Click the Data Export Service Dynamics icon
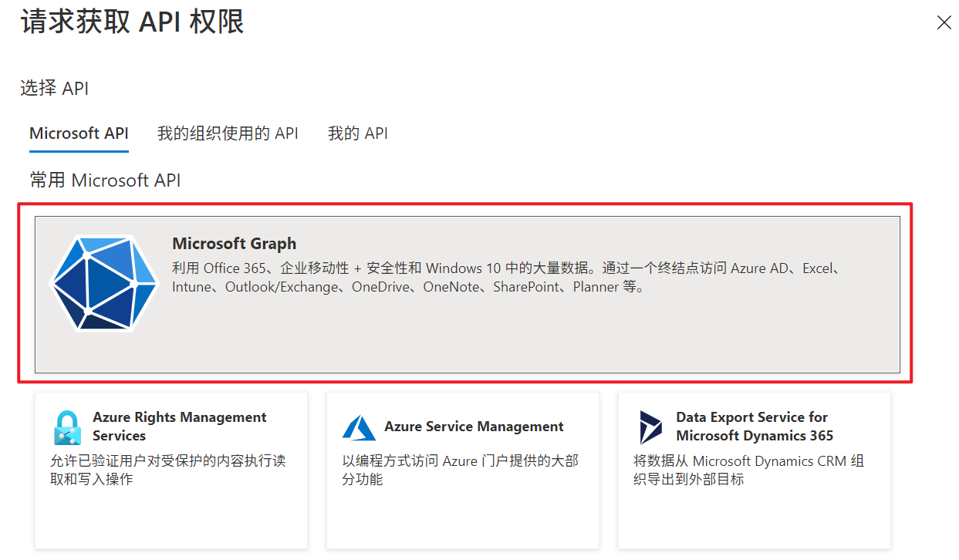 tap(650, 427)
